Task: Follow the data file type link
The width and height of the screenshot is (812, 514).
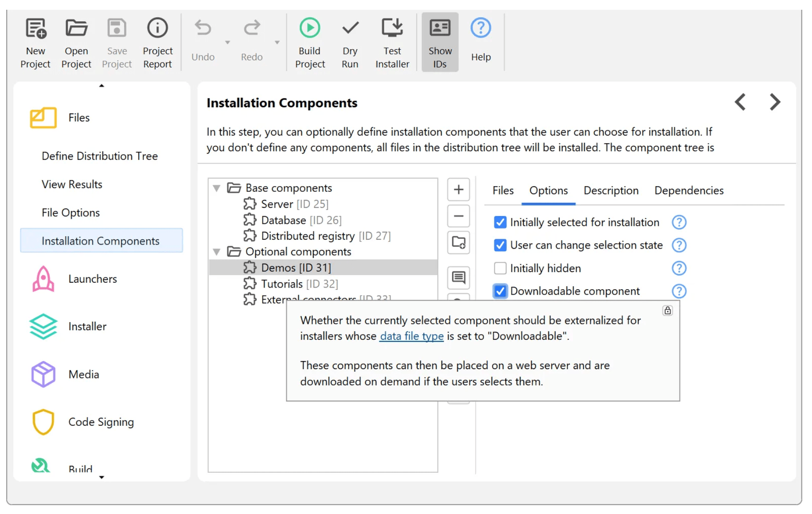Action: pos(412,336)
